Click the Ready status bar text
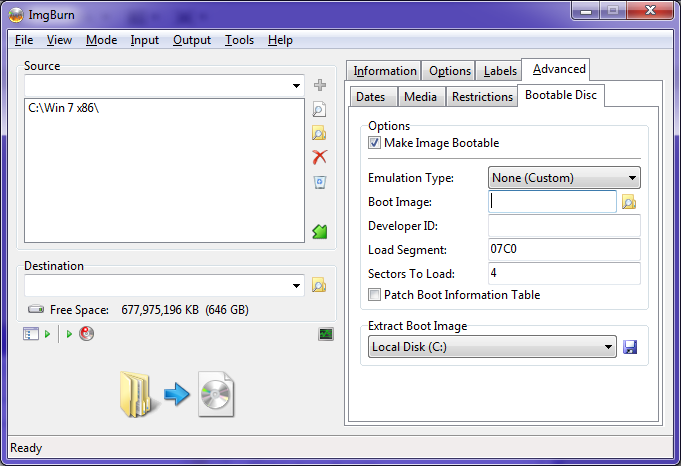This screenshot has width=681, height=466. 26,448
